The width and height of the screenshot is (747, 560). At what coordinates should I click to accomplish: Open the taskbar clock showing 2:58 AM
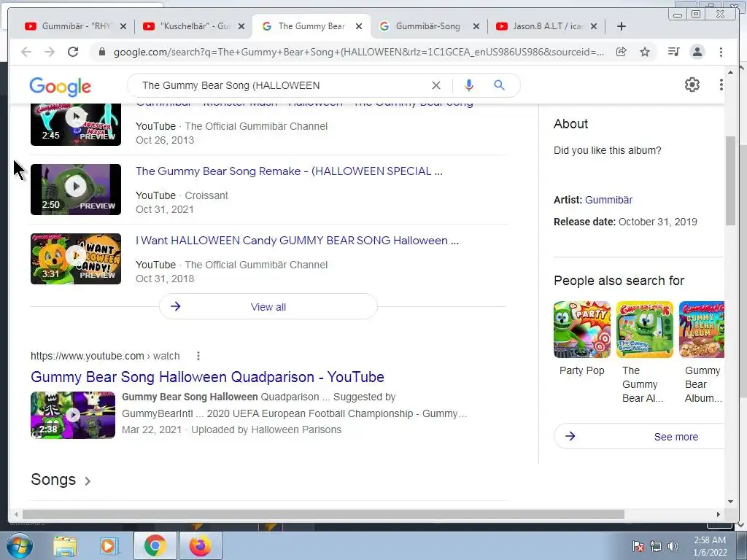(x=710, y=546)
